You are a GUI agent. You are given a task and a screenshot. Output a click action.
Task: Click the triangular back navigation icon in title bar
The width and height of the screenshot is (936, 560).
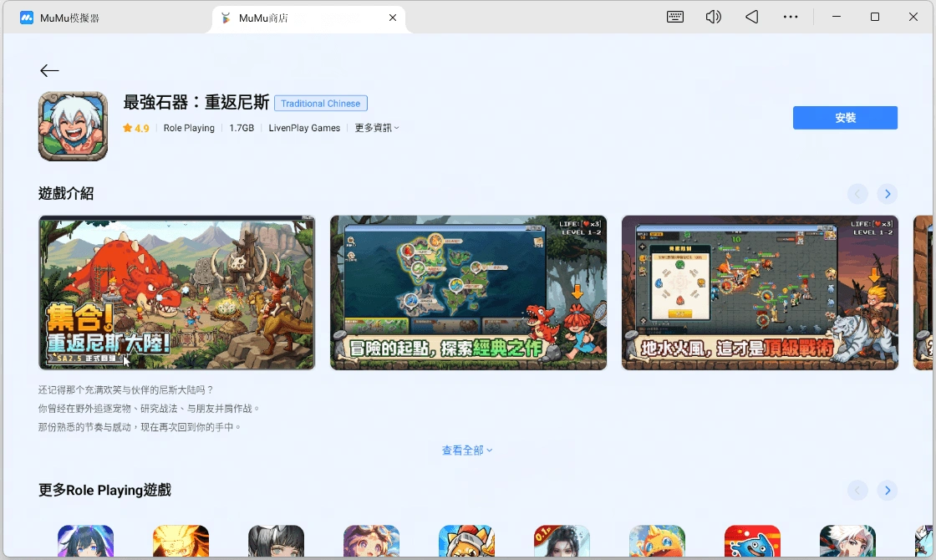[752, 17]
